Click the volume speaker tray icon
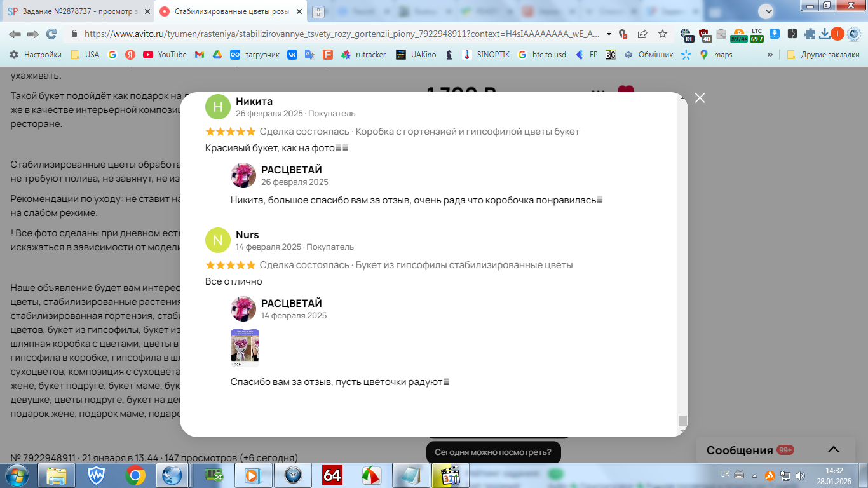868x488 pixels. point(799,475)
